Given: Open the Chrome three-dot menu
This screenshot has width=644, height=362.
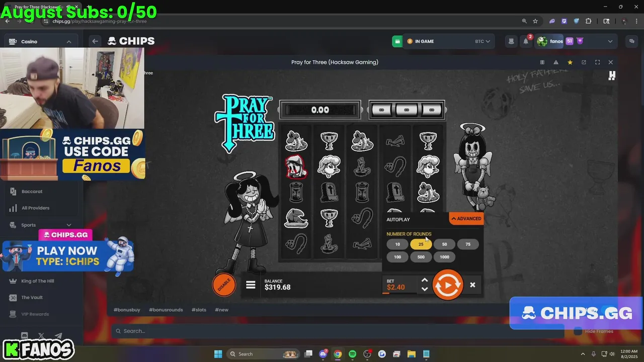Looking at the screenshot, I should click(x=635, y=21).
